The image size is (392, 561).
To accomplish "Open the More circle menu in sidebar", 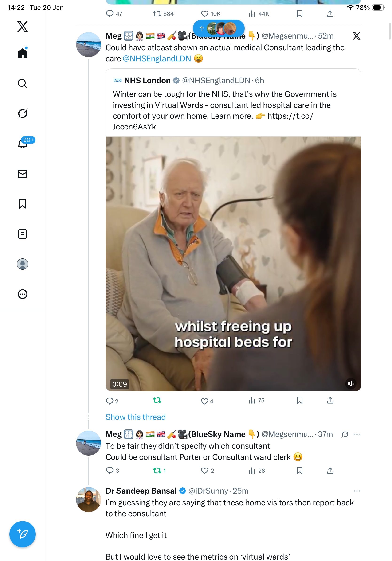I will pyautogui.click(x=23, y=294).
